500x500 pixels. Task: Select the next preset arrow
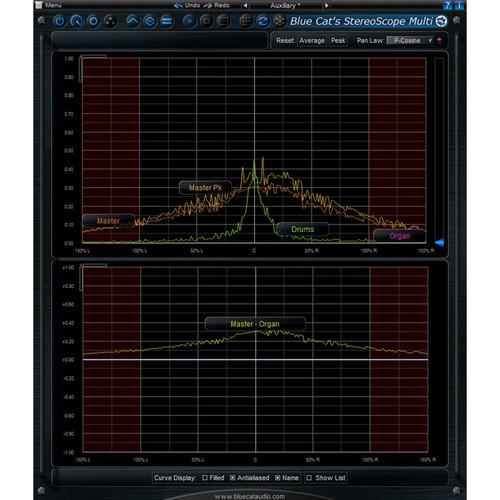pos(326,5)
